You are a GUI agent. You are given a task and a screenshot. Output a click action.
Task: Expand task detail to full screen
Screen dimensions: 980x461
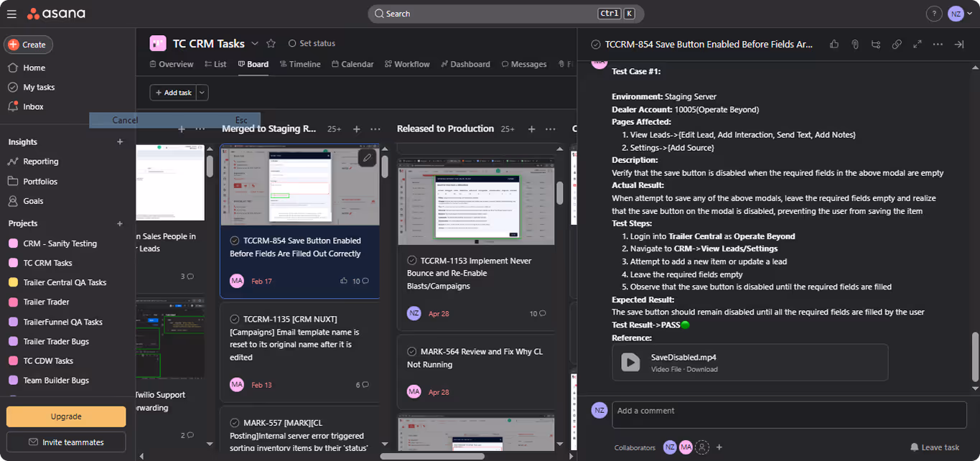click(x=918, y=45)
